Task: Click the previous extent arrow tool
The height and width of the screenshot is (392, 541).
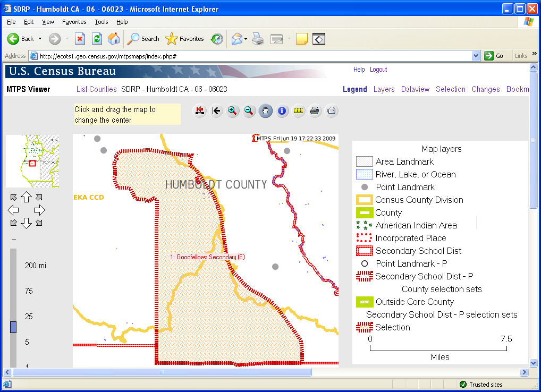Action: point(216,110)
